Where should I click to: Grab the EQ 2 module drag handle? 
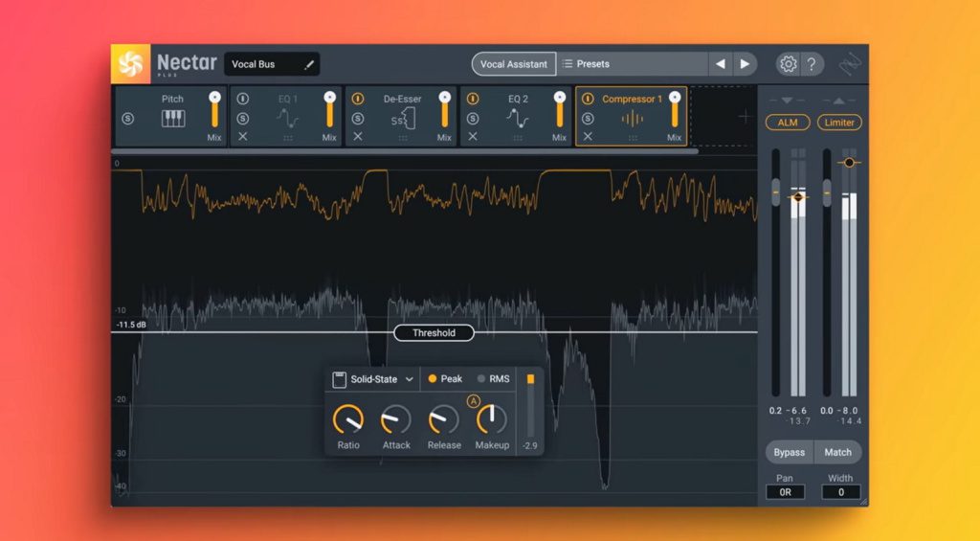click(518, 138)
